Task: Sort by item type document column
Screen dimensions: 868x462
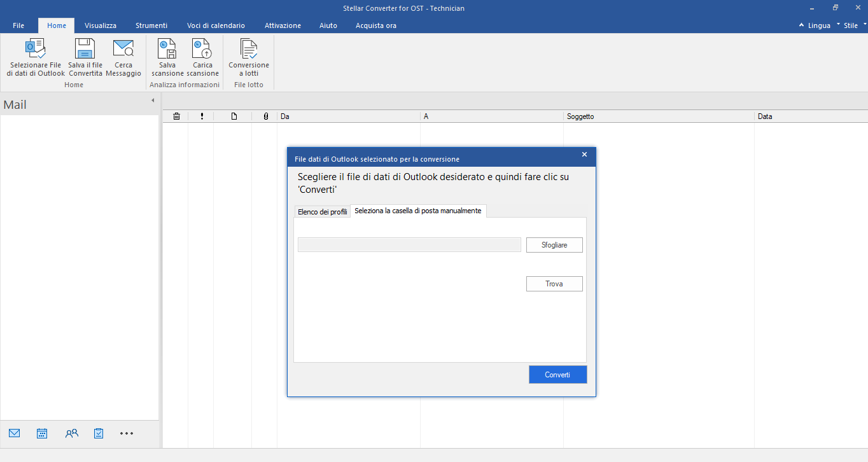Action: 234,116
